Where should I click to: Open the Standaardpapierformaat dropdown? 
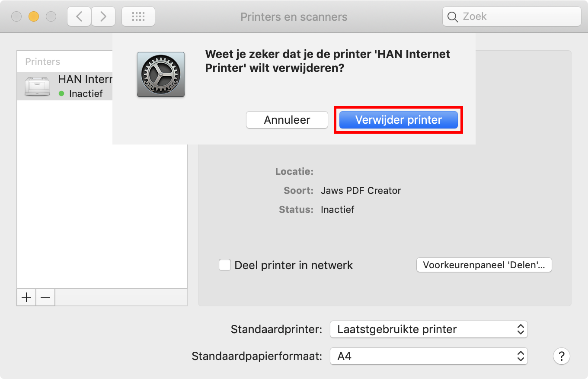click(x=428, y=356)
